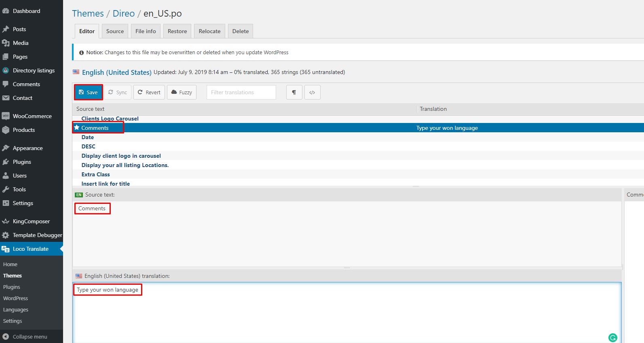Click the Contact envelope icon
Screen dimensions: 644x343
pyautogui.click(x=6, y=98)
